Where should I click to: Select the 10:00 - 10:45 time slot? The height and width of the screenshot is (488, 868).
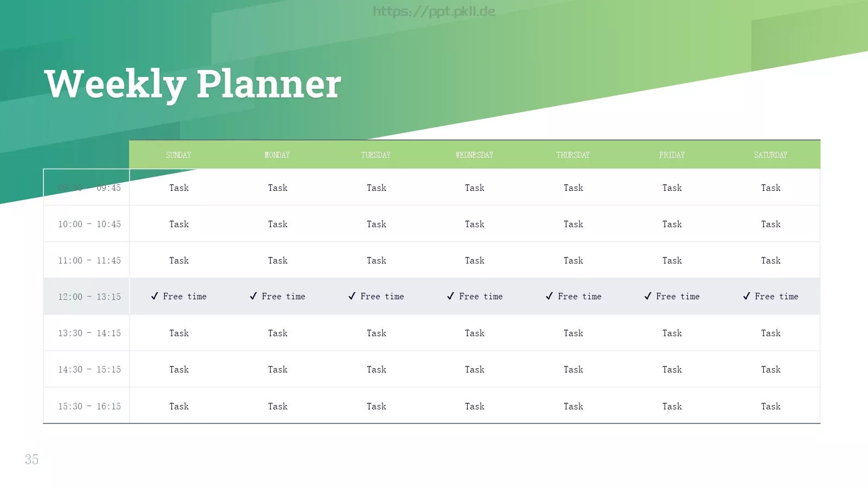(90, 224)
